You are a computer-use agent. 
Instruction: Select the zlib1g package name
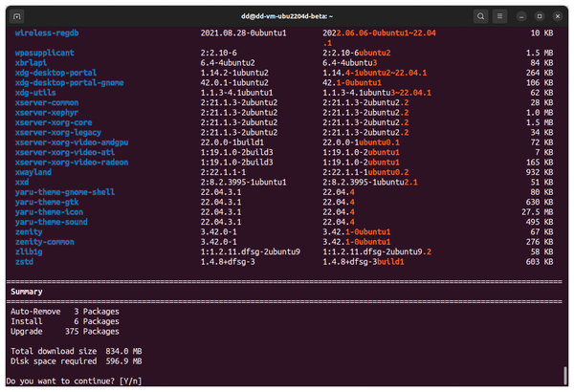click(29, 251)
